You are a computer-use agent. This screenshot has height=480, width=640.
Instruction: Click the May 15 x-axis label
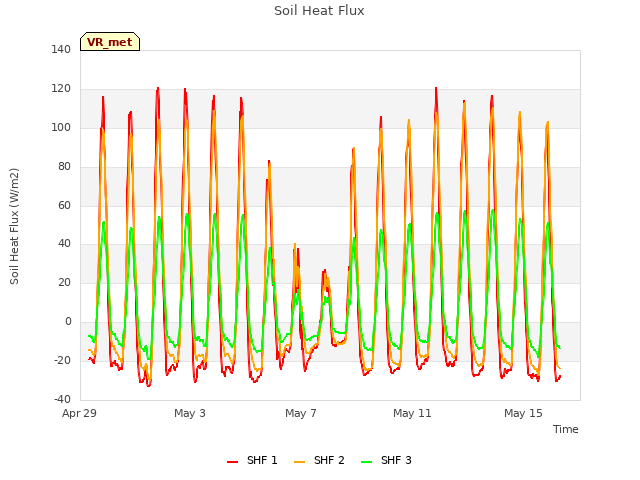tap(523, 413)
